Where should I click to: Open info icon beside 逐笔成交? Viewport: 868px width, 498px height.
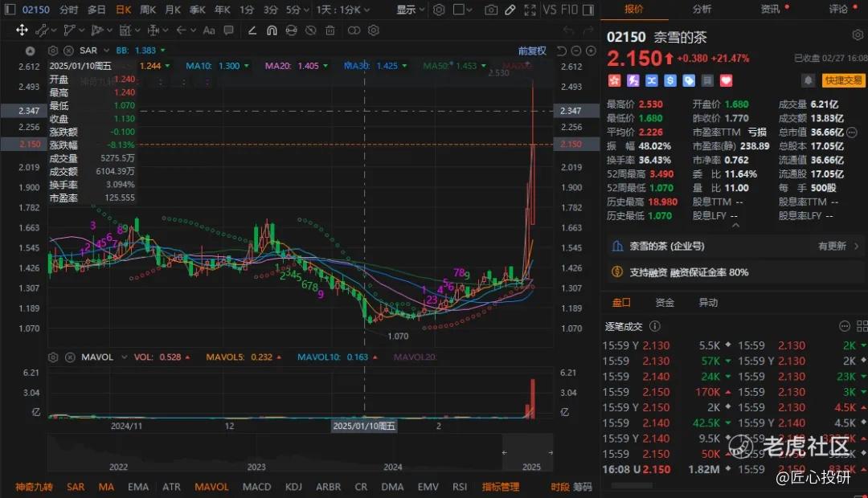tap(654, 326)
